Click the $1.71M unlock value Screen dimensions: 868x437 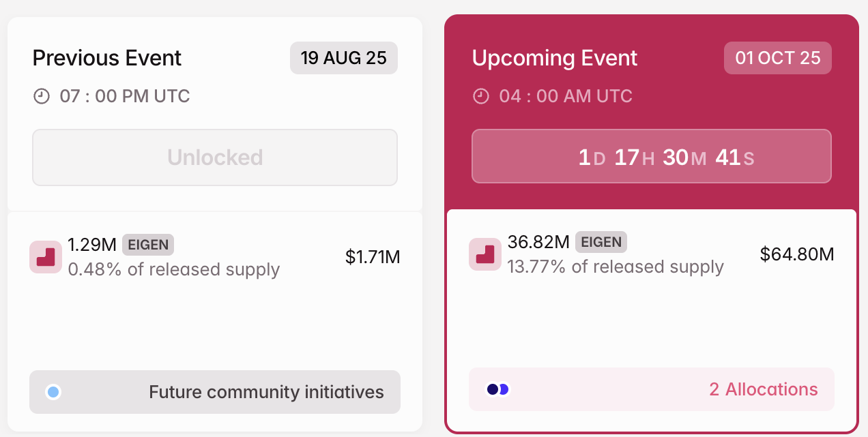[x=373, y=257]
